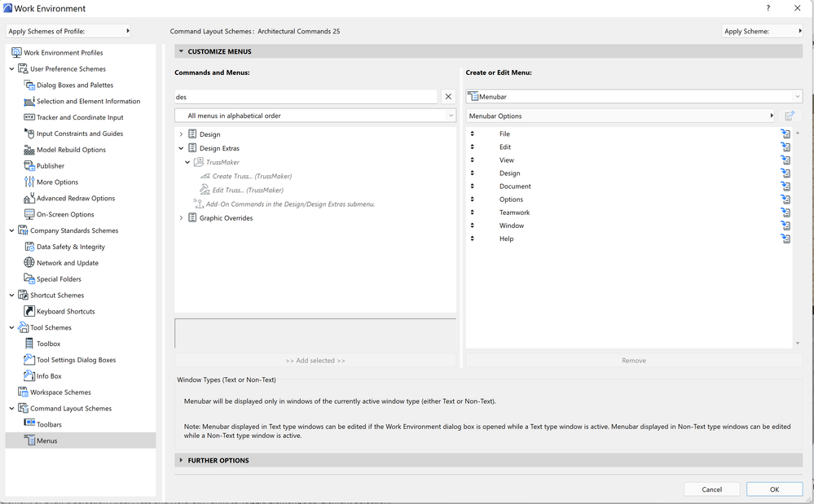Screen dimensions: 814x504
Task: Expand the FURTHER OPTIONS section
Action: pyautogui.click(x=181, y=460)
